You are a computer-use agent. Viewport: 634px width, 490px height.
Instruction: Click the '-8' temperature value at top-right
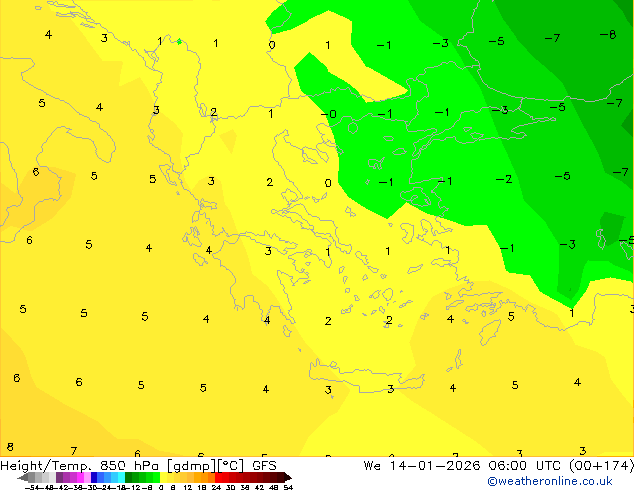(608, 35)
